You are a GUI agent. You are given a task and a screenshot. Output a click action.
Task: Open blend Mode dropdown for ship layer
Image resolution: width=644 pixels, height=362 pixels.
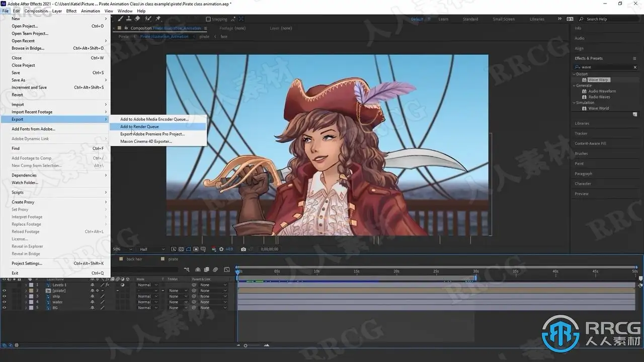(147, 297)
